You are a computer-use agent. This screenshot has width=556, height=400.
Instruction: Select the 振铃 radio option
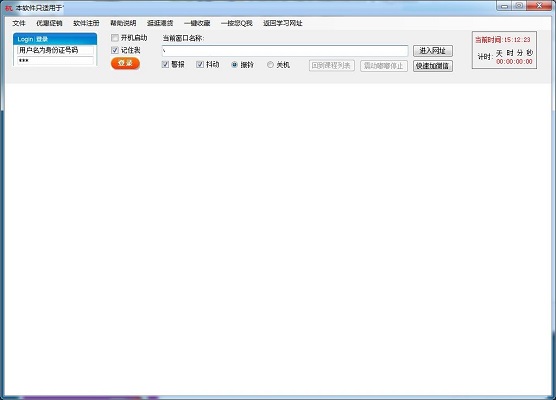coord(234,65)
